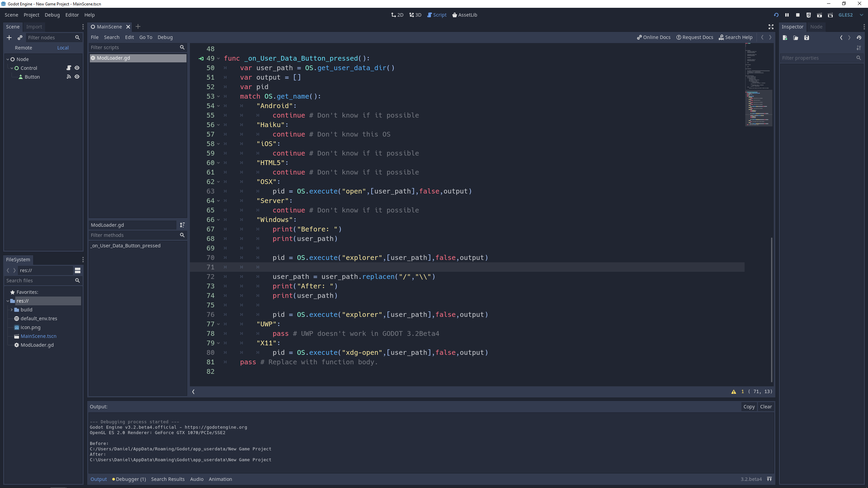Fold the function at line 49
The width and height of the screenshot is (868, 488).
pos(218,59)
